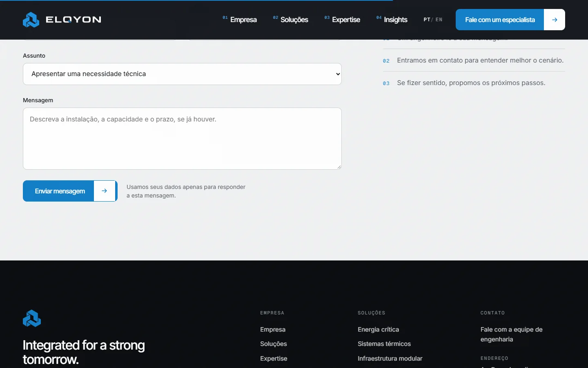Open the Empresa menu in the header
The width and height of the screenshot is (588, 368).
pos(240,20)
